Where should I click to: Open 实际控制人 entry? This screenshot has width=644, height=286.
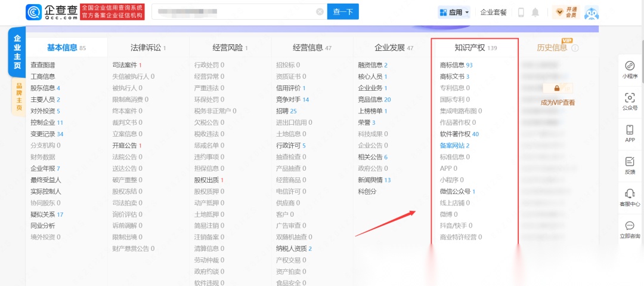pyautogui.click(x=45, y=191)
